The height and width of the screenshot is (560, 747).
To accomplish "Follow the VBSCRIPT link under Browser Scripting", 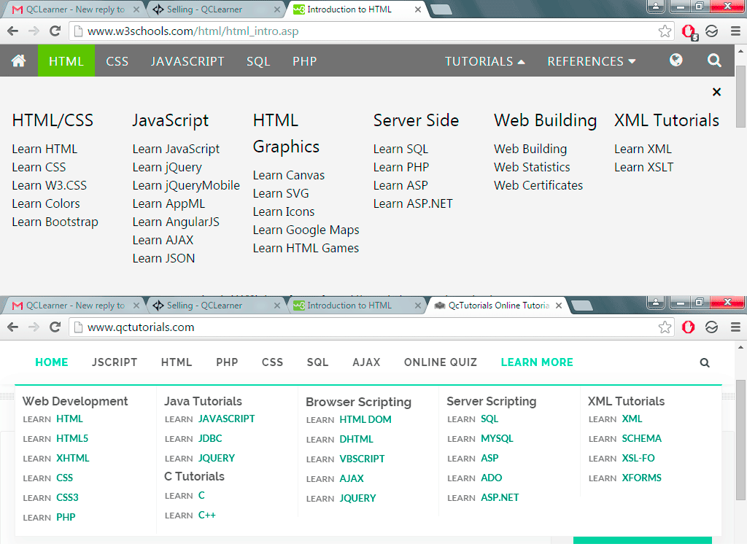I will (362, 459).
